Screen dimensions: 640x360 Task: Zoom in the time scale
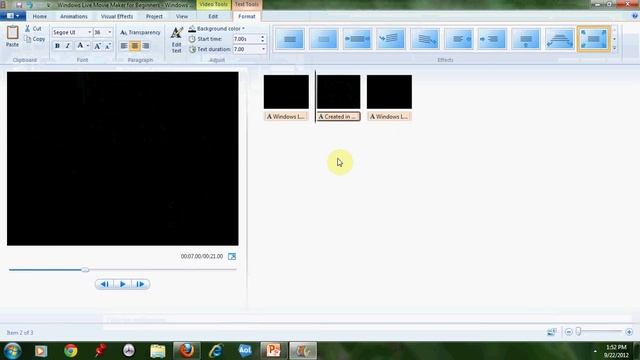click(x=629, y=332)
